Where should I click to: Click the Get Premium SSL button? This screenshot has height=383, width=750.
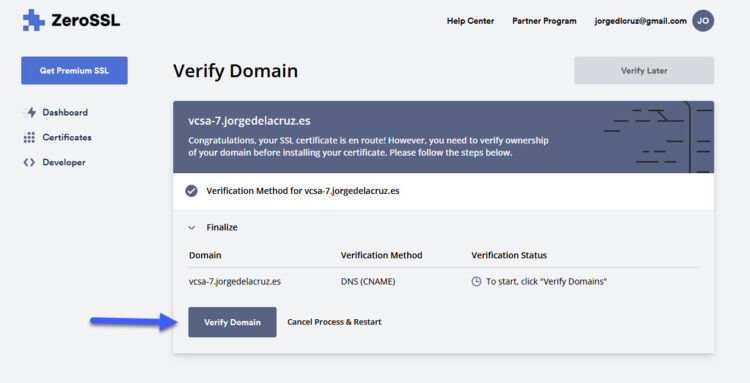coord(74,70)
